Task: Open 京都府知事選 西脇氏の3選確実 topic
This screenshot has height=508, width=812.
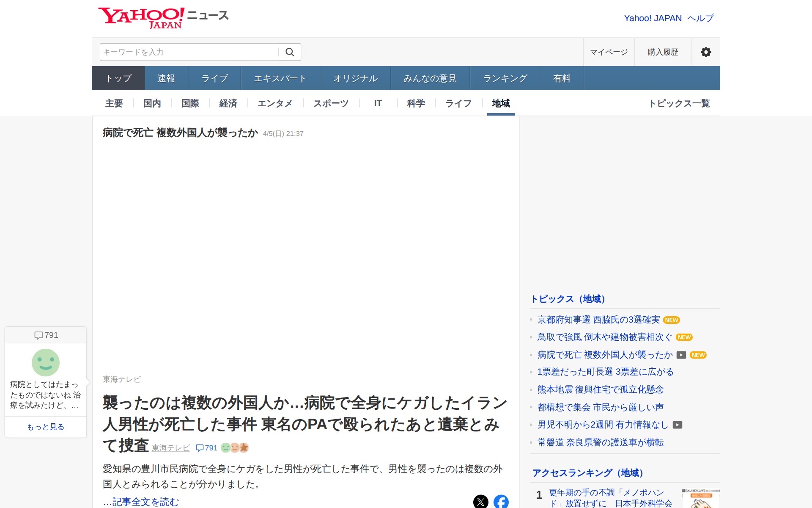Action: pyautogui.click(x=598, y=320)
